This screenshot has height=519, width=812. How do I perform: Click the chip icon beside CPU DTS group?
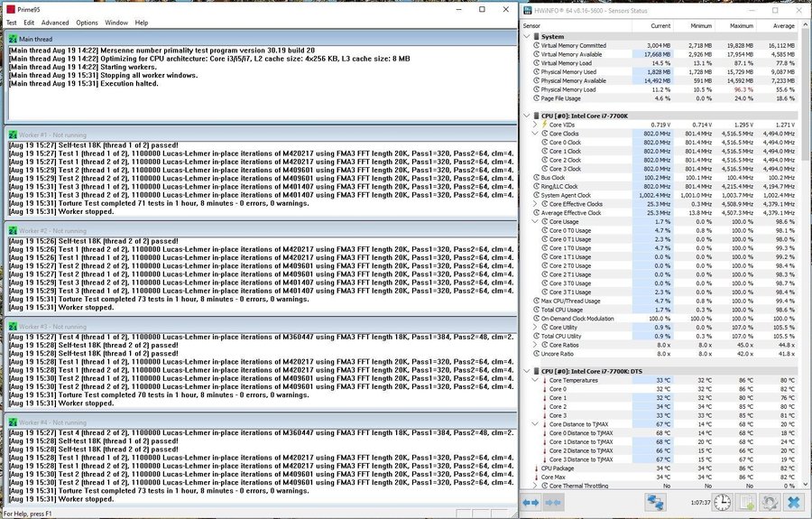(537, 371)
